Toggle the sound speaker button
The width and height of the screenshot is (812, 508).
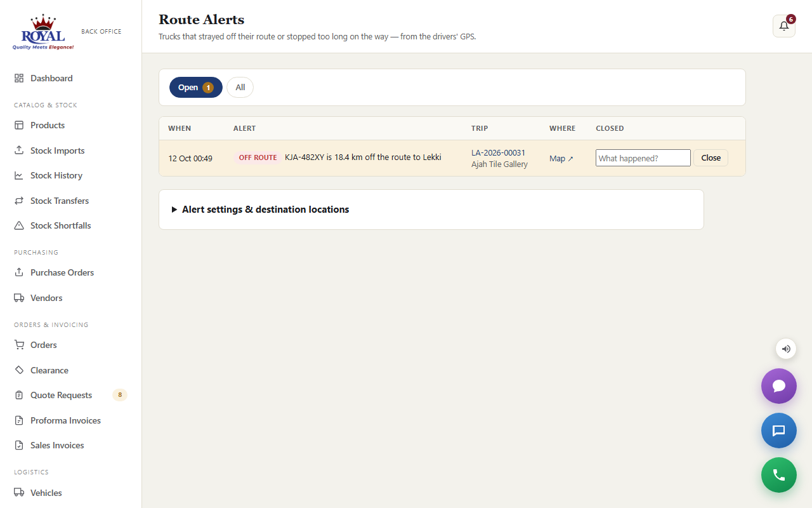pyautogui.click(x=786, y=349)
